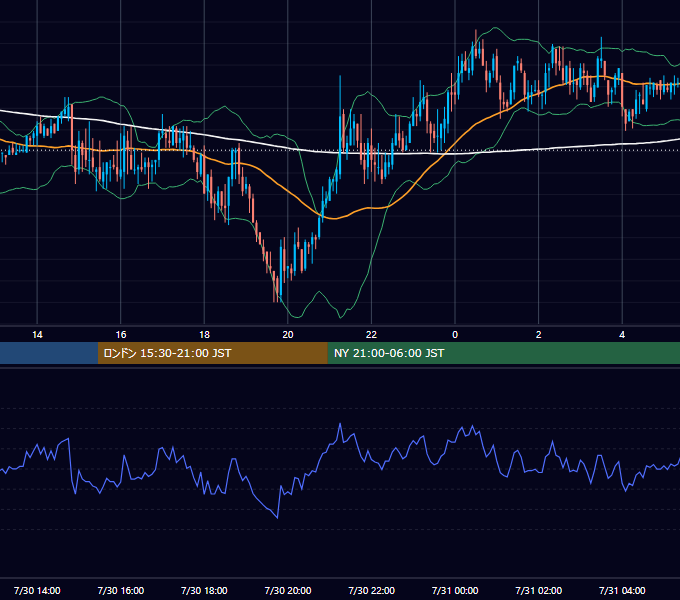Click the 7/31 00:00 indicator axis label
Image resolution: width=680 pixels, height=600 pixels.
point(455,590)
